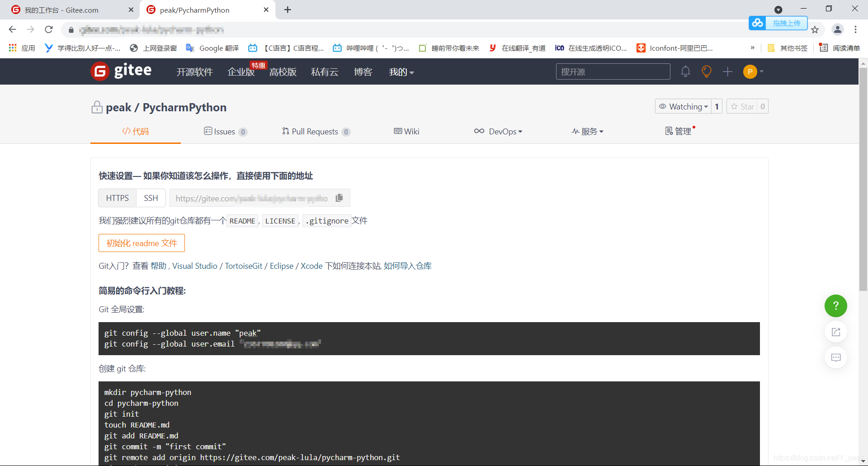Click the .gitignore link
The width and height of the screenshot is (868, 466).
pos(327,221)
